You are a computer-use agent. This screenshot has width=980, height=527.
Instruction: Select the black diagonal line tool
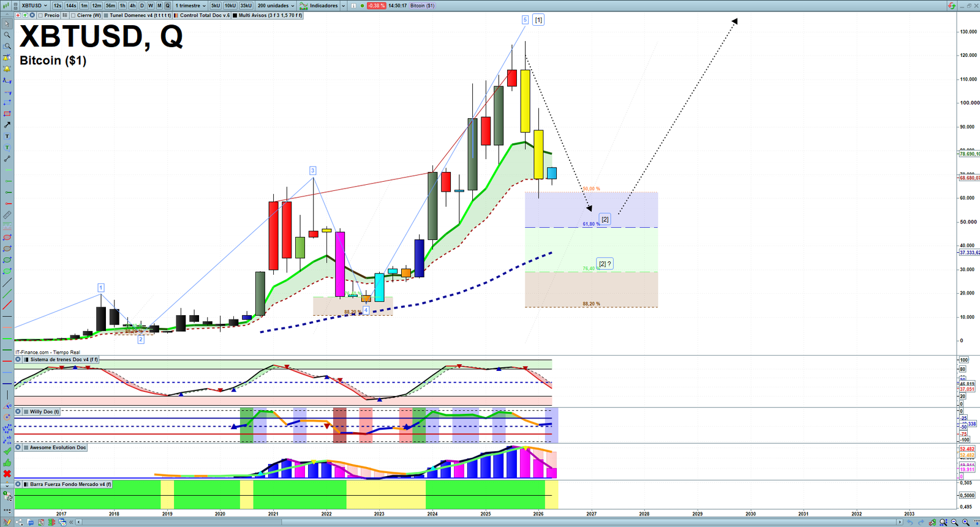[7, 283]
